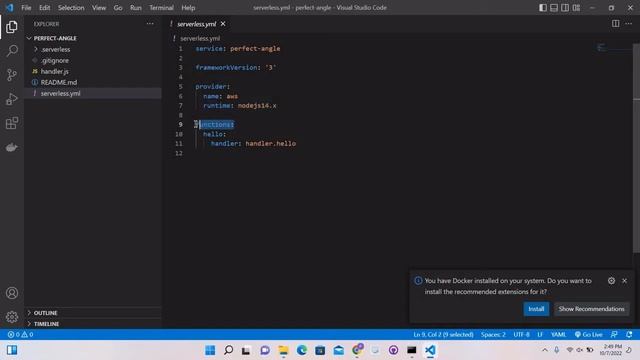Open handler.js file in explorer
Viewport: 640px width, 360px height.
93,71
